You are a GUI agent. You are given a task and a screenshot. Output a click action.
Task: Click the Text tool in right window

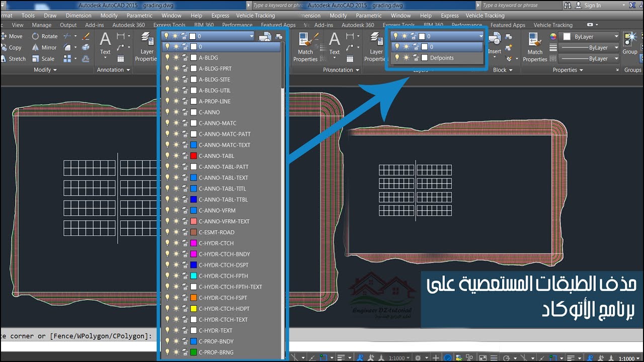click(335, 44)
